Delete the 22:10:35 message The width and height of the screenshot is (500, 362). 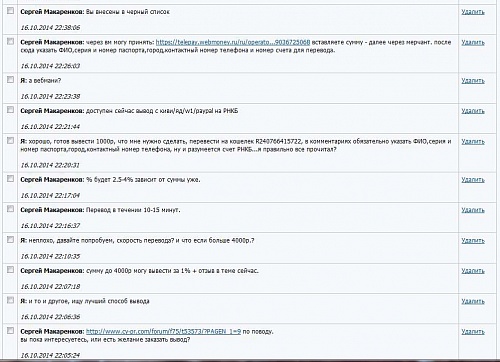[x=473, y=241]
